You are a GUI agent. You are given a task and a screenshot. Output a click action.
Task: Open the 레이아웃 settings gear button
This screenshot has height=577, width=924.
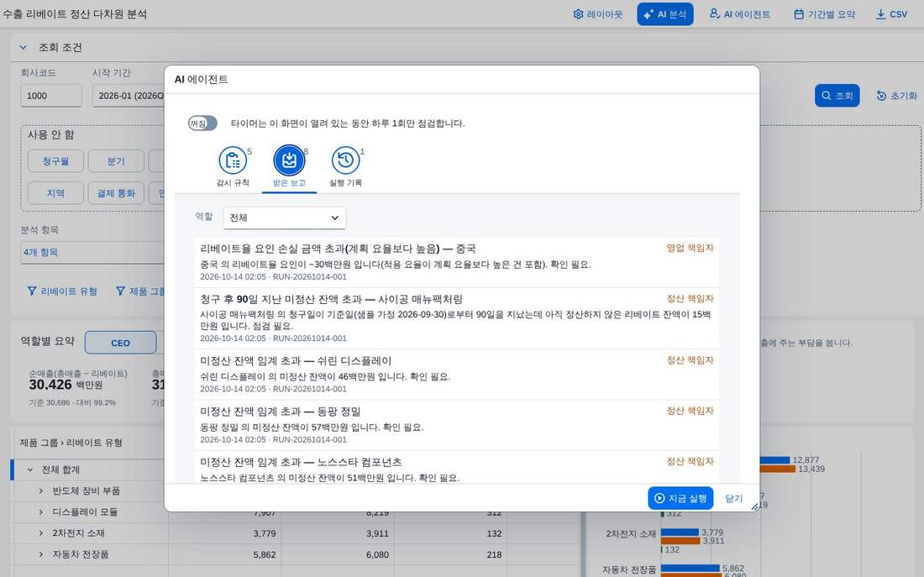(x=597, y=14)
